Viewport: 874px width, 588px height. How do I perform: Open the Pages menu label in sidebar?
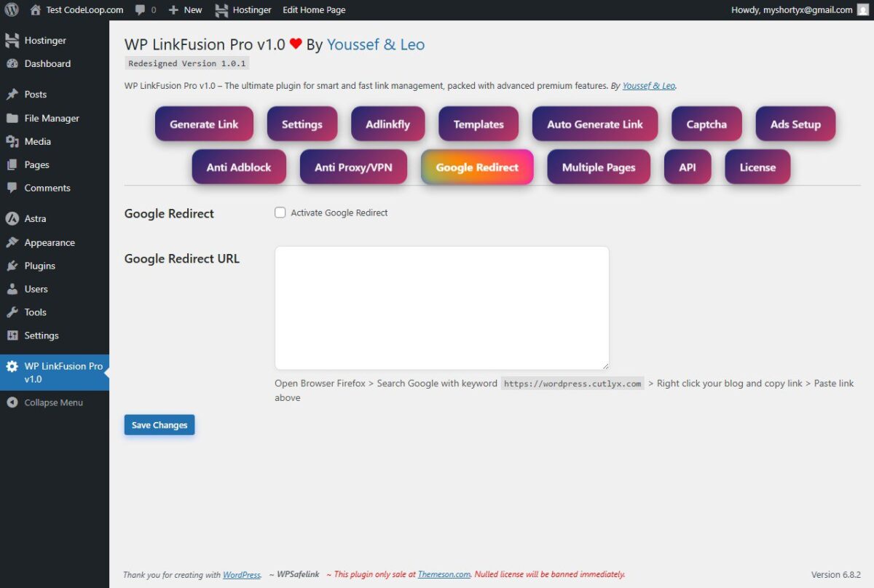coord(37,164)
